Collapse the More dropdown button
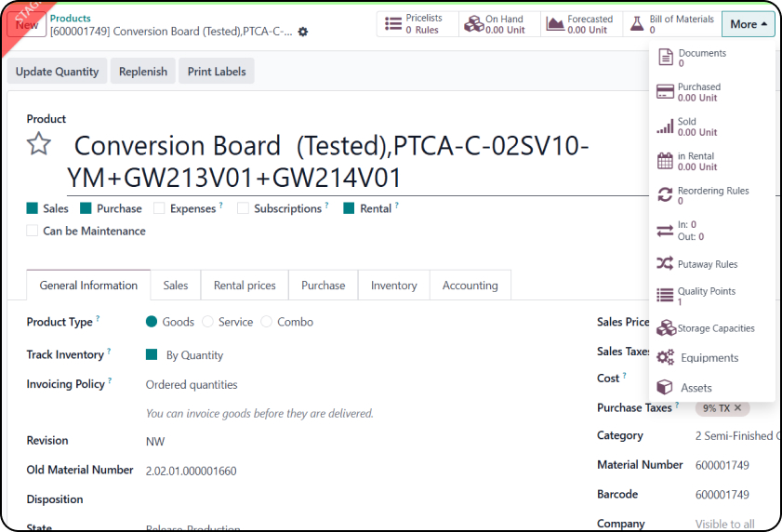The width and height of the screenshot is (782, 532). coord(748,24)
